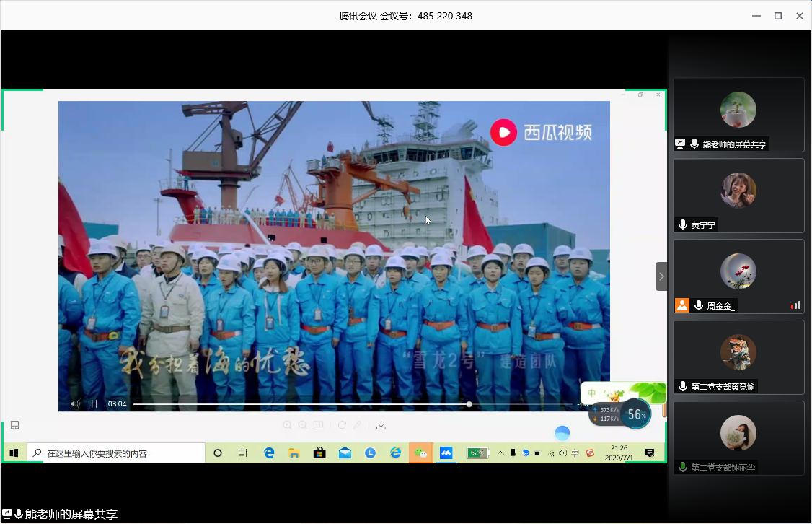Select the 熊老师的屏幕共享 participant tile

click(x=738, y=115)
